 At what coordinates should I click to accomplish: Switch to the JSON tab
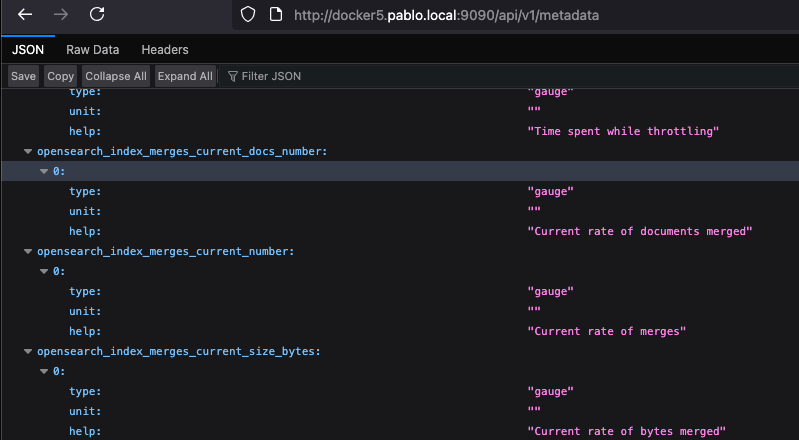point(28,49)
